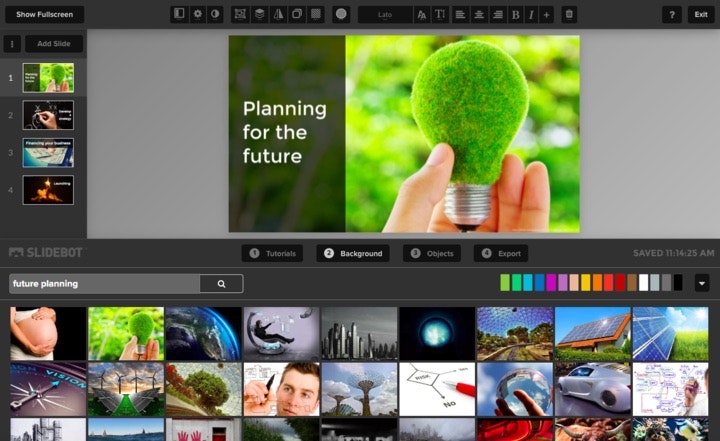The height and width of the screenshot is (441, 720).
Task: Choose the glowing blue orb image
Action: tap(437, 334)
